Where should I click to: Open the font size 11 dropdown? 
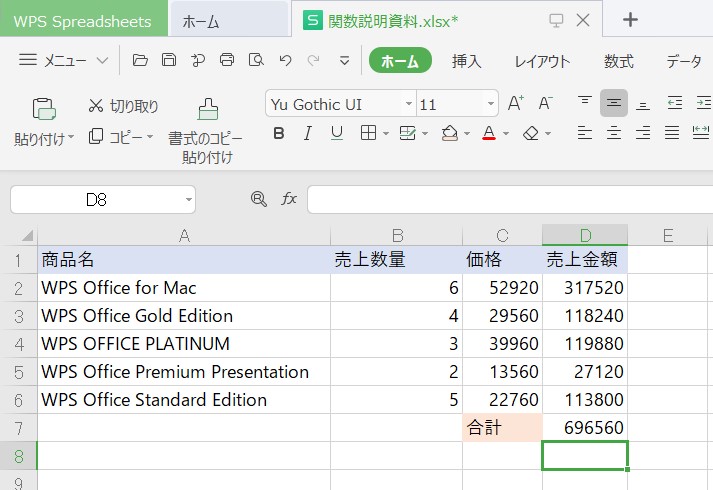tap(491, 104)
